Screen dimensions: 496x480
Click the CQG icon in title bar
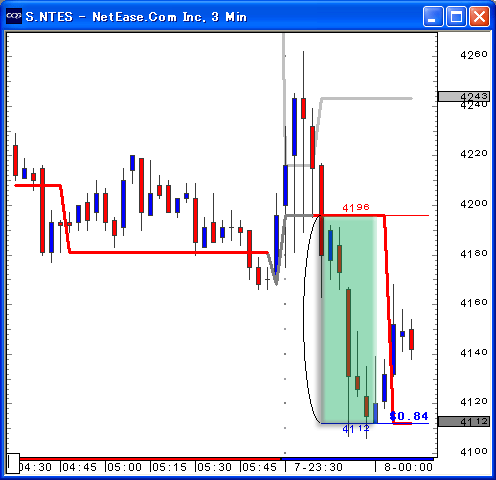coord(14,16)
